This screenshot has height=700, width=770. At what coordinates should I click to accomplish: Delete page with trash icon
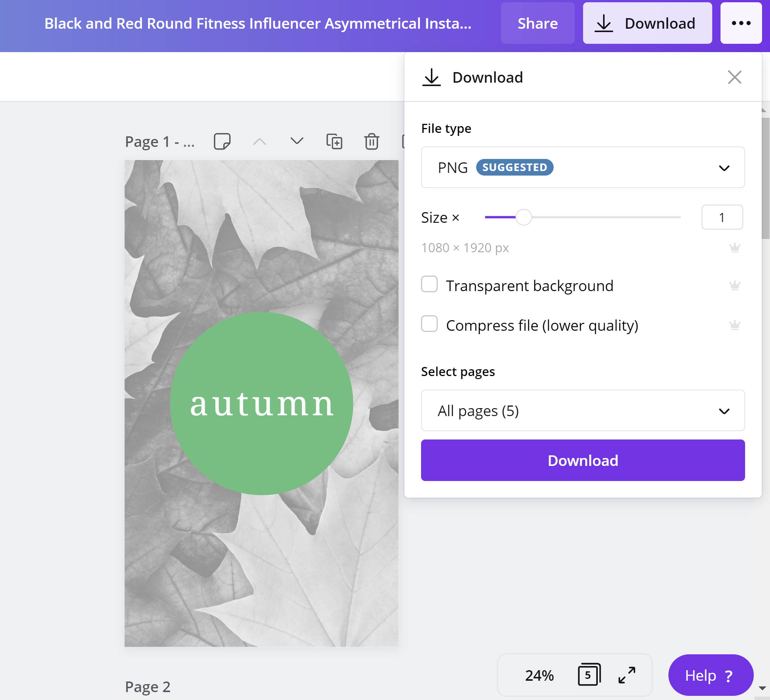pos(371,141)
